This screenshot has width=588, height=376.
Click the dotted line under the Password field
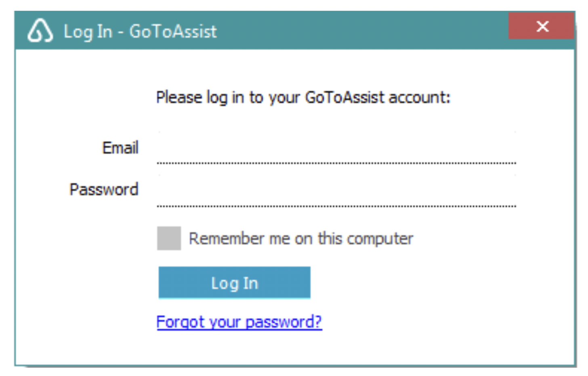pyautogui.click(x=336, y=206)
